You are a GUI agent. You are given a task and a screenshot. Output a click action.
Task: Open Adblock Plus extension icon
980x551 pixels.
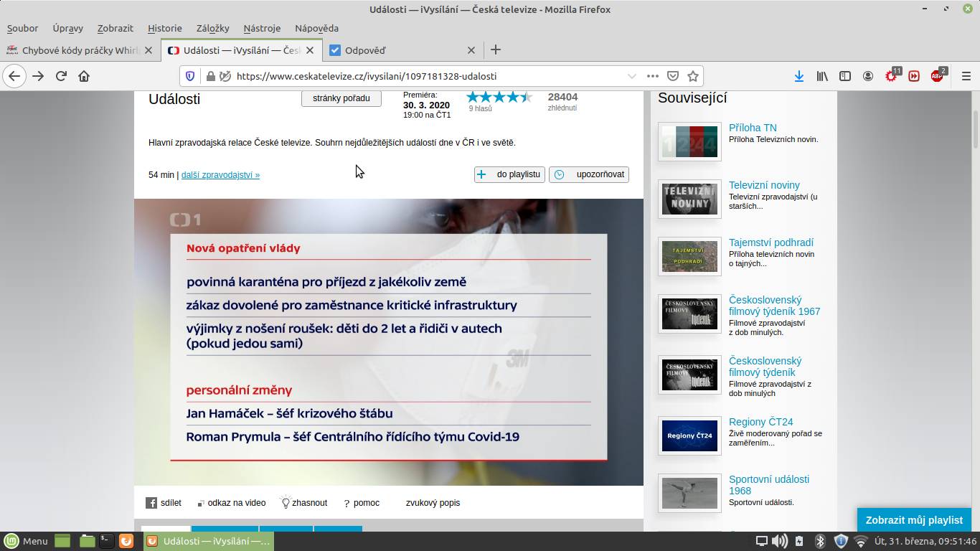click(x=938, y=75)
